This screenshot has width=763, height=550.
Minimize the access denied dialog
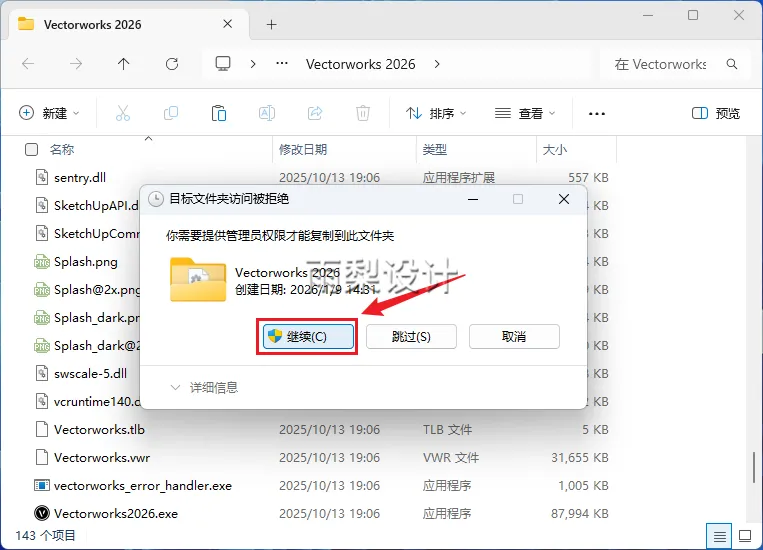coord(472,199)
